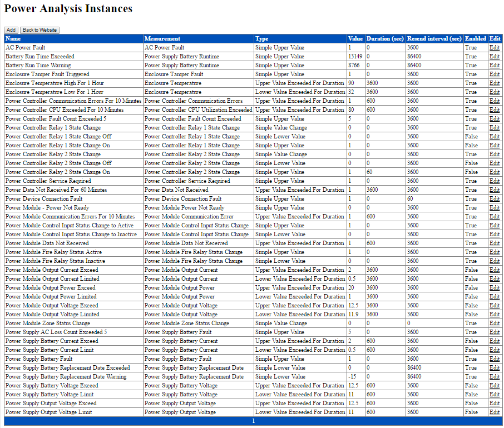Edit the Power Module Power Not Ready row
Viewport: 504px width, 428px height.
(x=495, y=207)
